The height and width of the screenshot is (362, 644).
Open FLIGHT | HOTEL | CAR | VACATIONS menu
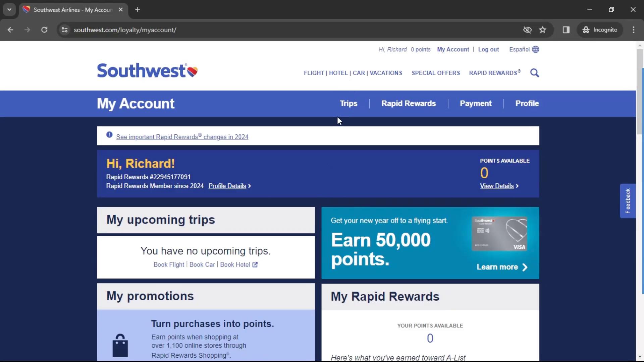tap(353, 73)
